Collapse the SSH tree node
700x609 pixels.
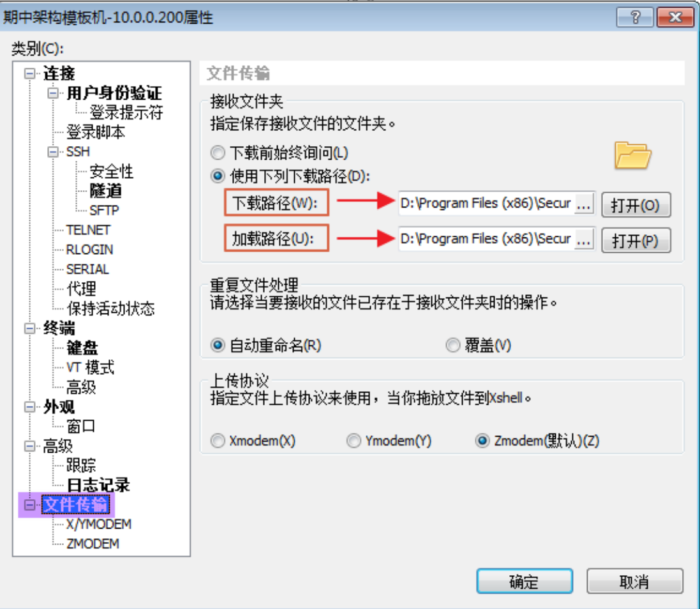pyautogui.click(x=53, y=152)
